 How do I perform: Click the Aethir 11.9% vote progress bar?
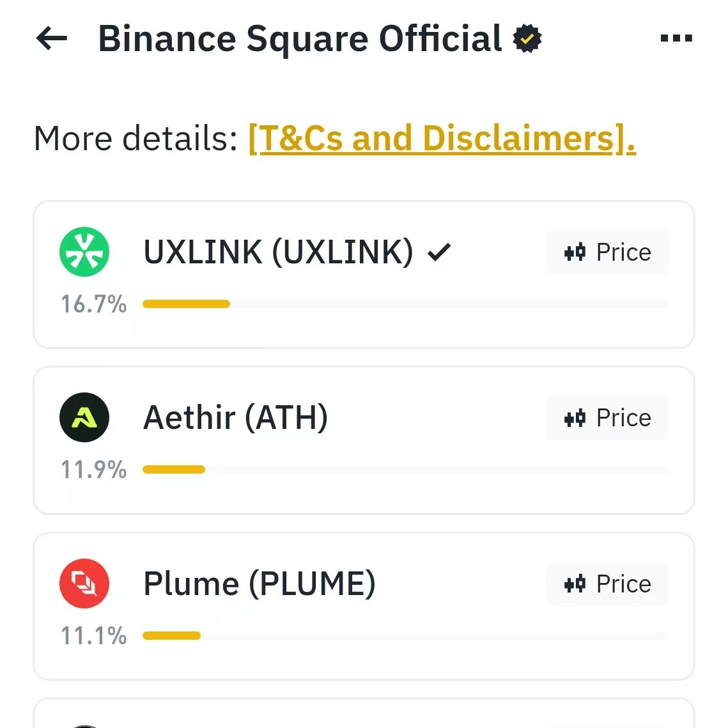click(405, 470)
